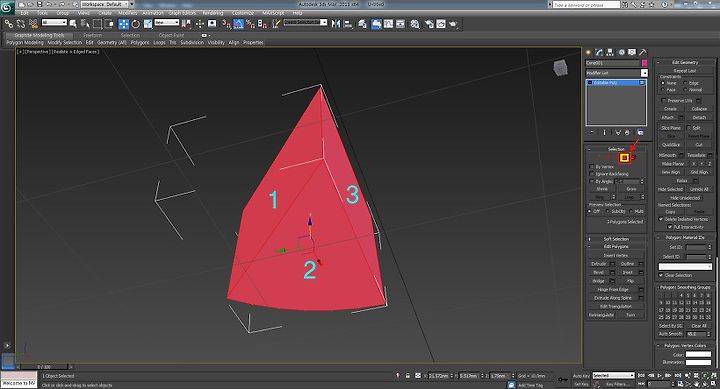Open the vertex Color swatch

[x=698, y=354]
